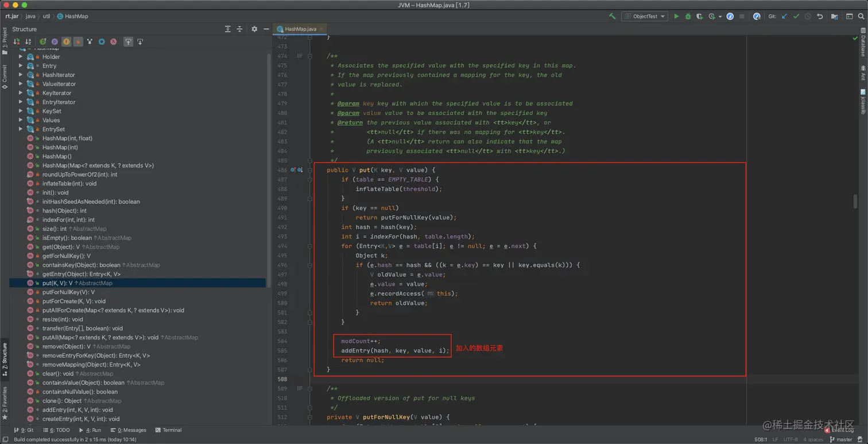
Task: Expand the EntrySet node
Action: [x=21, y=129]
